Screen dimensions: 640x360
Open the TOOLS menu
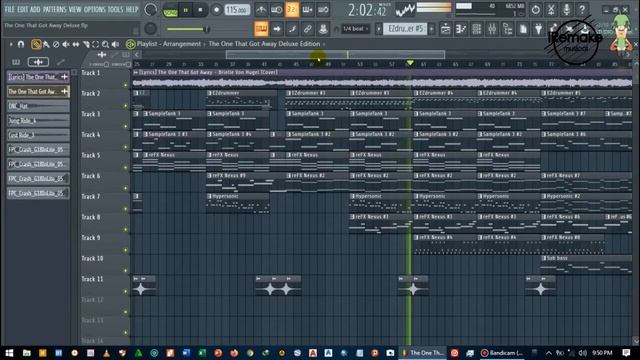tap(115, 9)
